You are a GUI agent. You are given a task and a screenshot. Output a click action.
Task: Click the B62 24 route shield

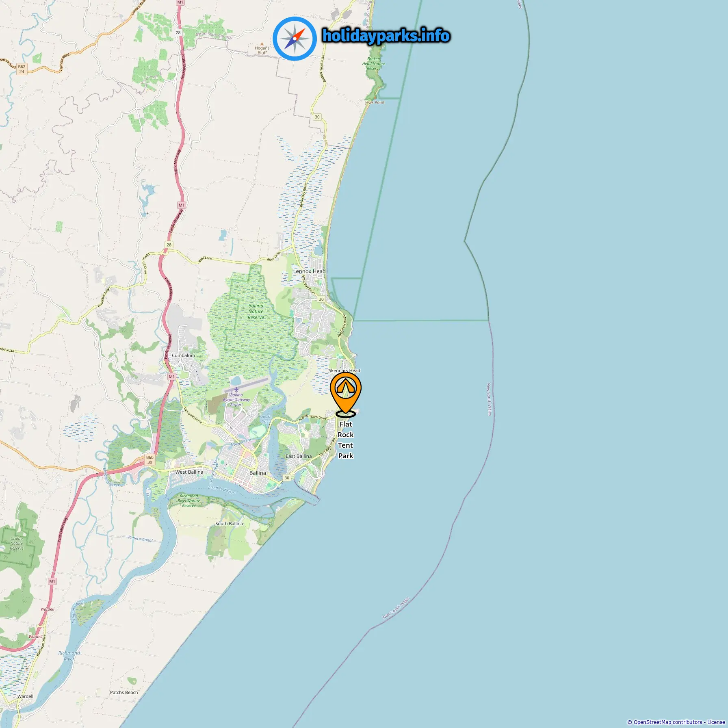click(22, 69)
